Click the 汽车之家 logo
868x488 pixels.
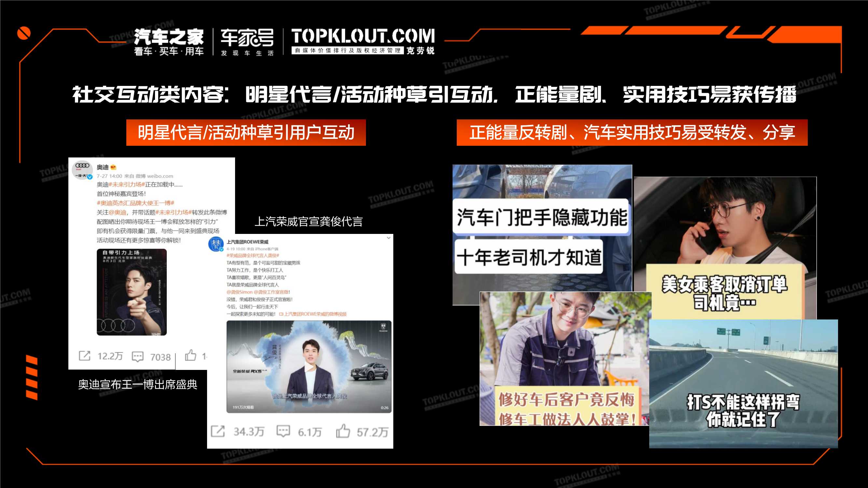169,37
